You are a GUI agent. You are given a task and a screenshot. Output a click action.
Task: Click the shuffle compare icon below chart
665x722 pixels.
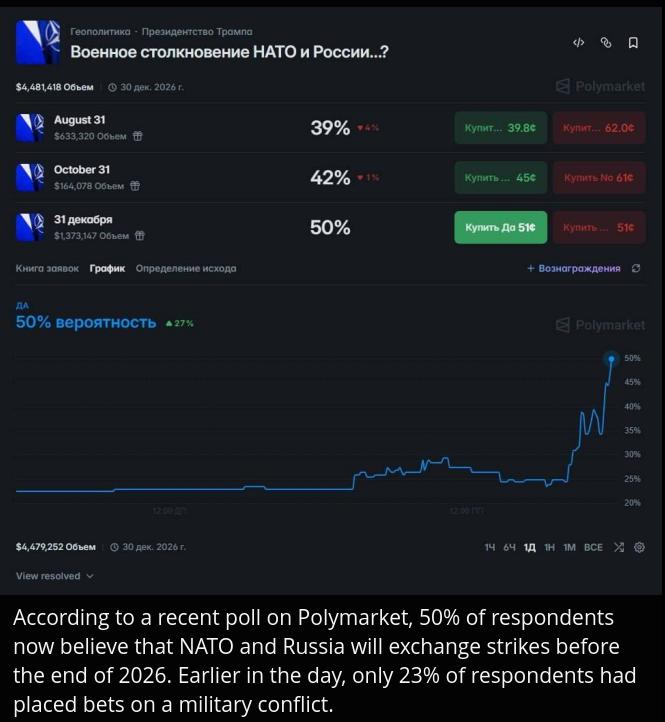point(619,547)
